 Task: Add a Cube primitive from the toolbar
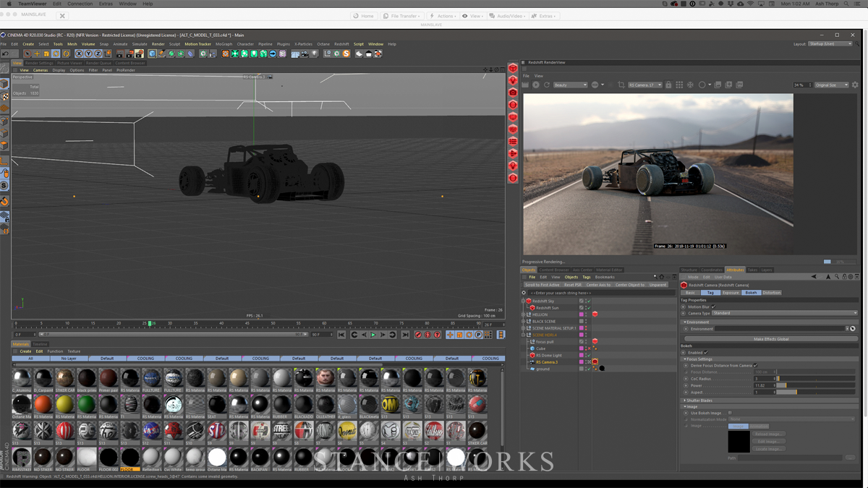coord(152,53)
